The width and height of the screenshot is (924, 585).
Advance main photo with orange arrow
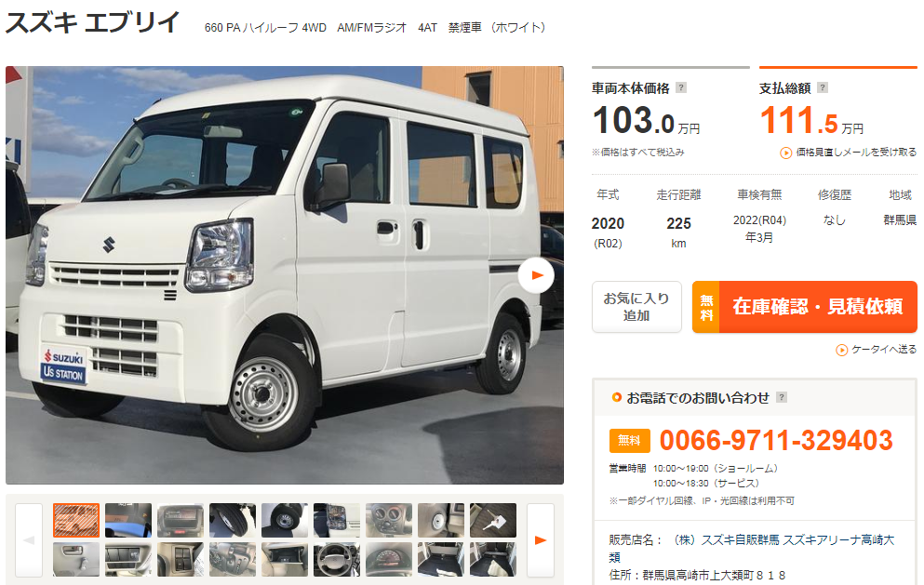536,275
